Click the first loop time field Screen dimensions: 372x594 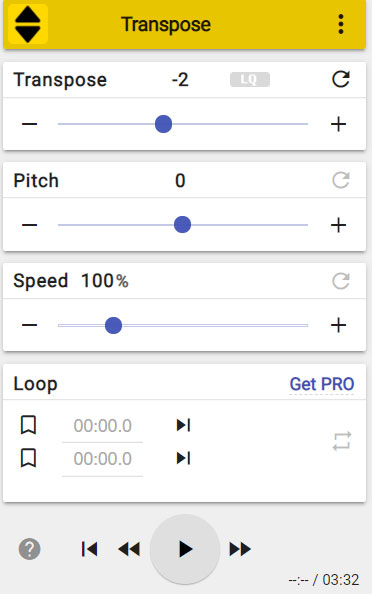click(x=103, y=426)
